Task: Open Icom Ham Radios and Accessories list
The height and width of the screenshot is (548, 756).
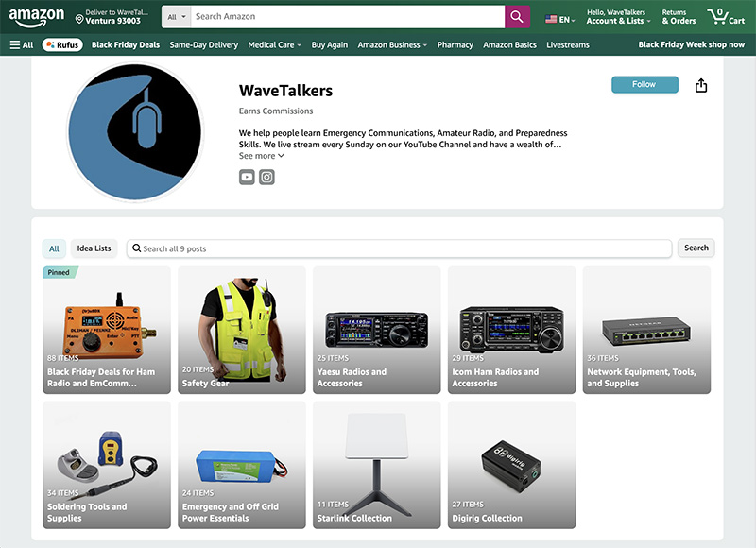Action: point(511,330)
